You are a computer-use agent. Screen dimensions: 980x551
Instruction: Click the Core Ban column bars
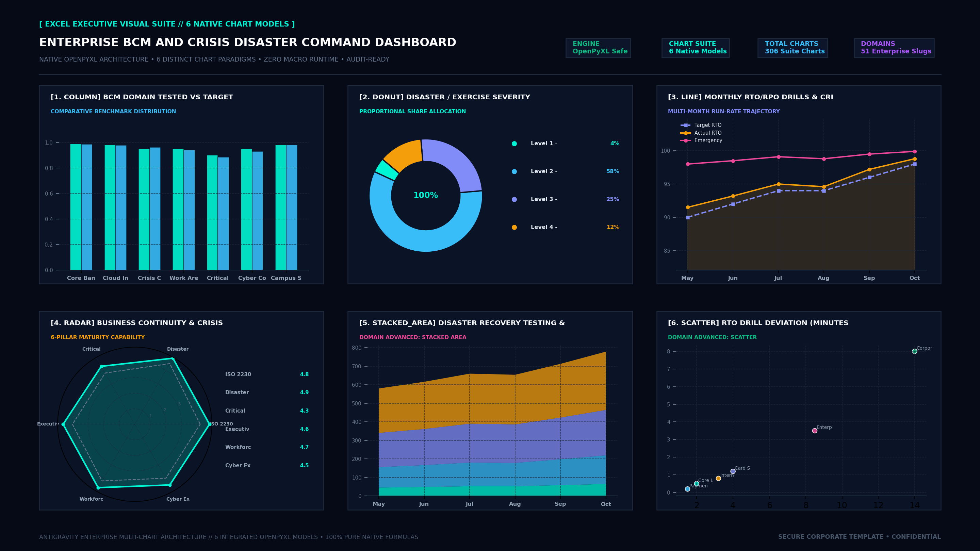pos(81,207)
